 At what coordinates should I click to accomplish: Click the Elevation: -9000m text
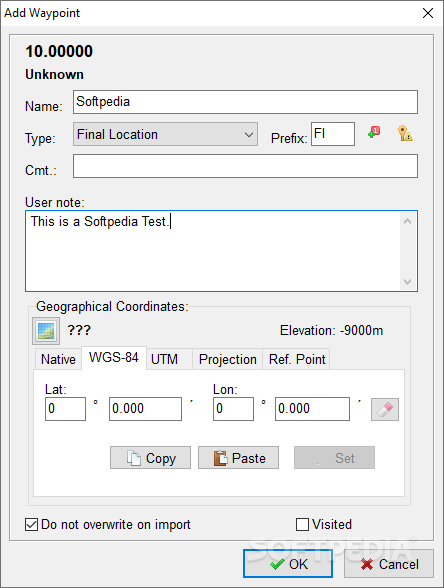tap(332, 330)
